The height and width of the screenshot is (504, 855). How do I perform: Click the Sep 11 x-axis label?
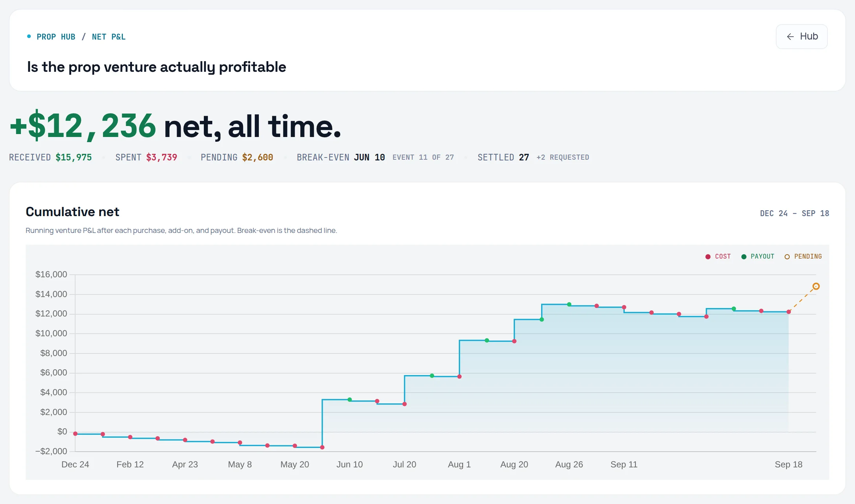624,464
